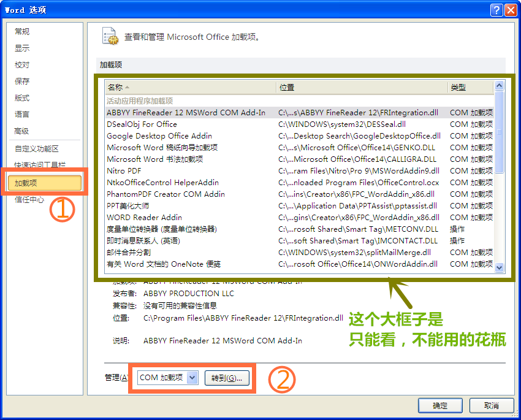This screenshot has height=420, width=521.
Task: Open the 高级 options category
Action: click(22, 131)
